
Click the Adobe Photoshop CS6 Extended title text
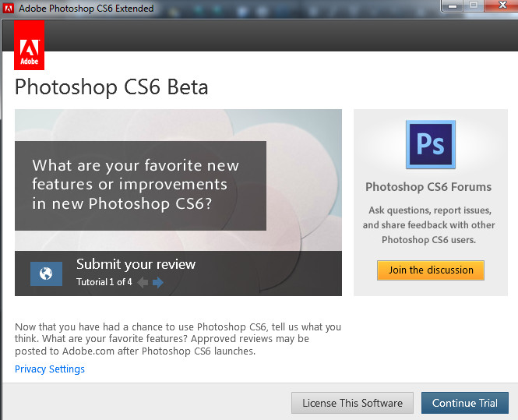86,9
